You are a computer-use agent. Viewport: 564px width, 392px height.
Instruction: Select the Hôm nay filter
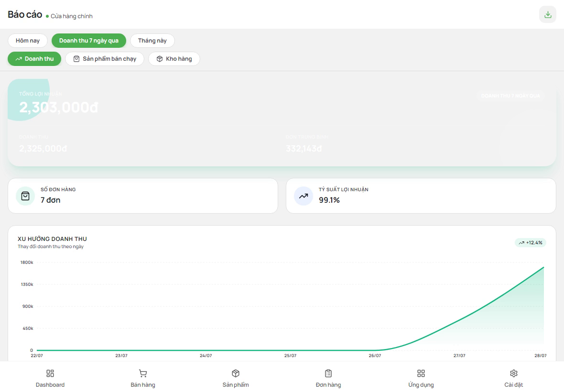(28, 41)
